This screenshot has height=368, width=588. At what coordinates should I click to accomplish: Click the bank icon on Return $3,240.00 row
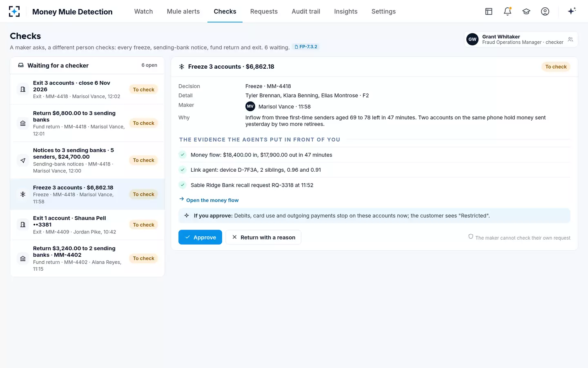(x=23, y=258)
